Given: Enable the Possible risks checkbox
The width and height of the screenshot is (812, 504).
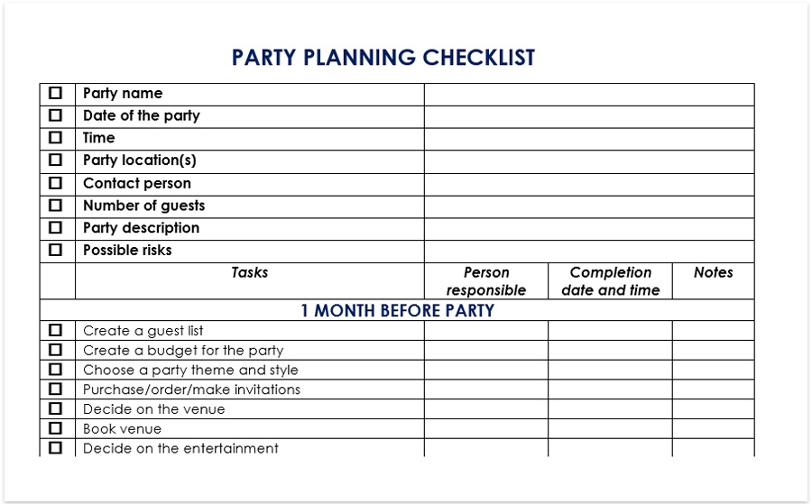Looking at the screenshot, I should point(56,250).
